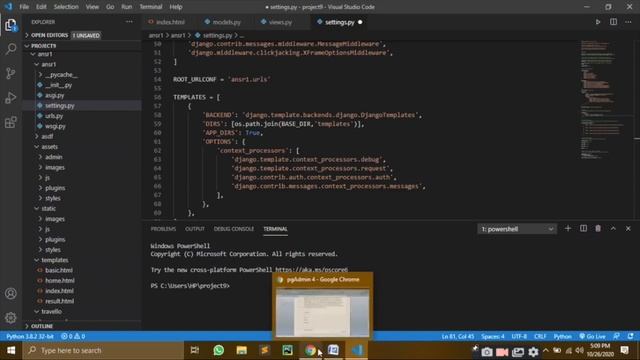
Task: Open the Edit menu
Action: [41, 7]
